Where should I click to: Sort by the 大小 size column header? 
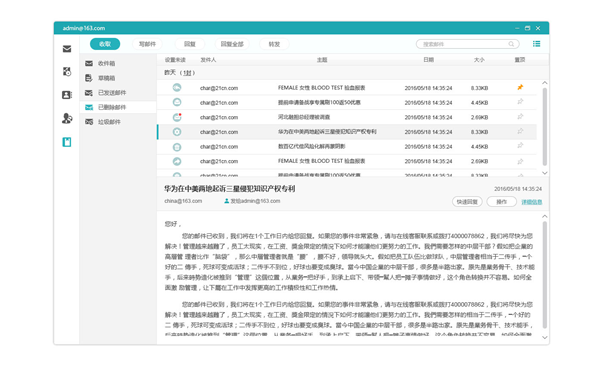click(x=479, y=60)
